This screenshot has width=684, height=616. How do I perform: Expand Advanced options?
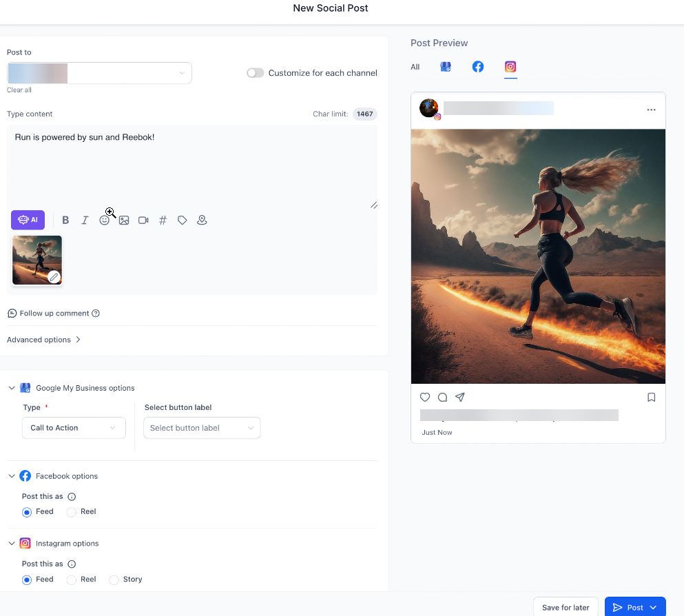[44, 340]
